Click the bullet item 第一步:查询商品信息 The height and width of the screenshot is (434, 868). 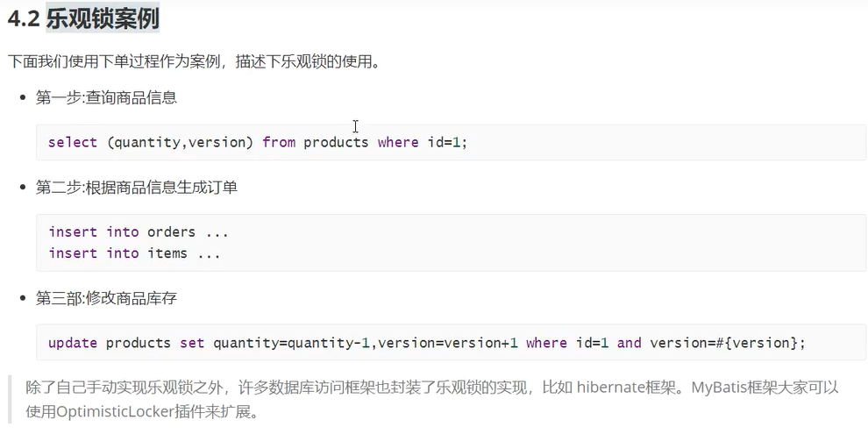tap(106, 98)
